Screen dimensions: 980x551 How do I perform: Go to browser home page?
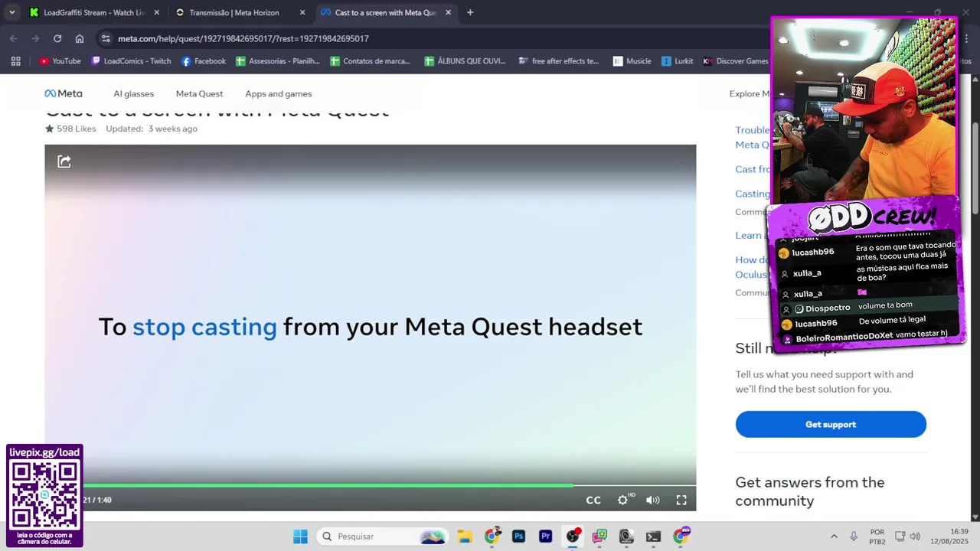tap(80, 38)
